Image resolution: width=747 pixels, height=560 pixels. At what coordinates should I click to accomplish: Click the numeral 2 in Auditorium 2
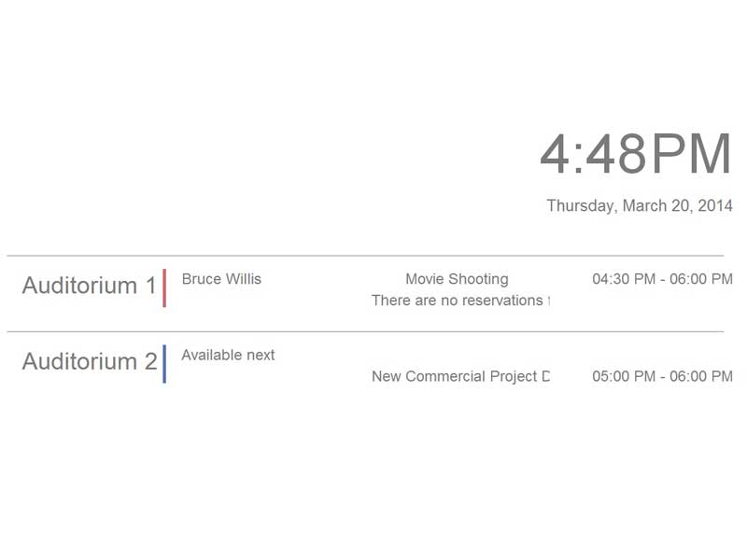pyautogui.click(x=151, y=361)
